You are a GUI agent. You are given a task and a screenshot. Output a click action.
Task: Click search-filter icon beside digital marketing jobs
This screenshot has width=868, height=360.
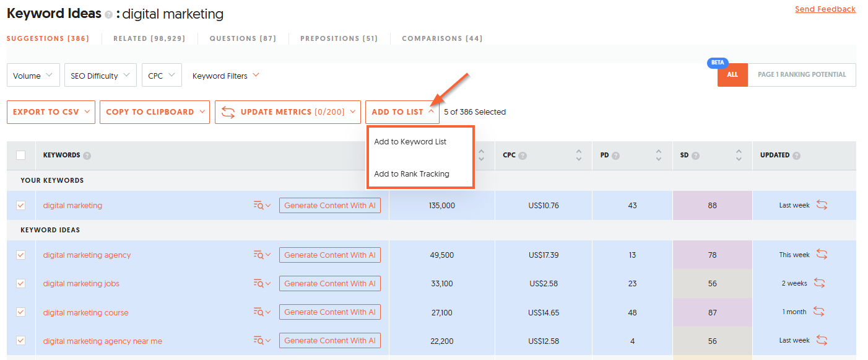click(x=262, y=284)
